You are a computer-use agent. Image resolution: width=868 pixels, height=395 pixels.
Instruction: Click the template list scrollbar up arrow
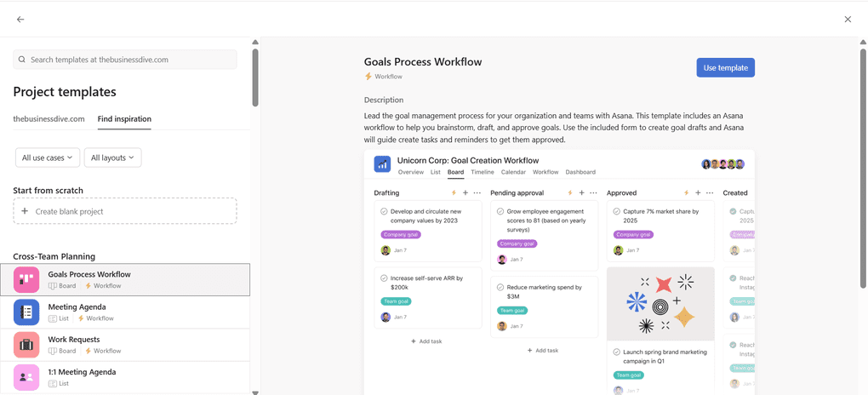point(255,42)
